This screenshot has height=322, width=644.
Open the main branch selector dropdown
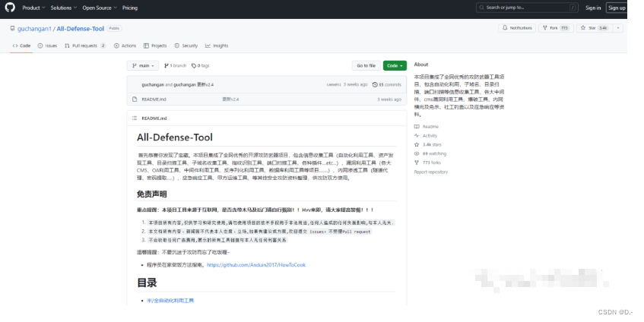[x=143, y=65]
